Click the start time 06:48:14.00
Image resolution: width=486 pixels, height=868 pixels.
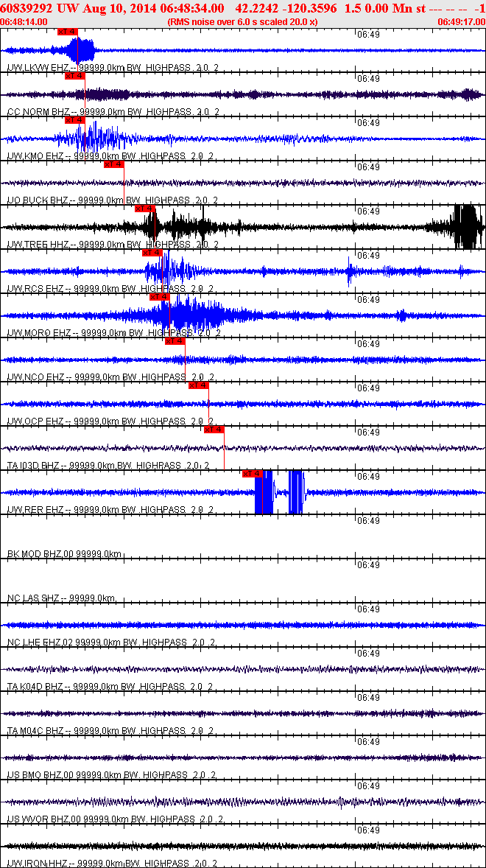point(24,21)
